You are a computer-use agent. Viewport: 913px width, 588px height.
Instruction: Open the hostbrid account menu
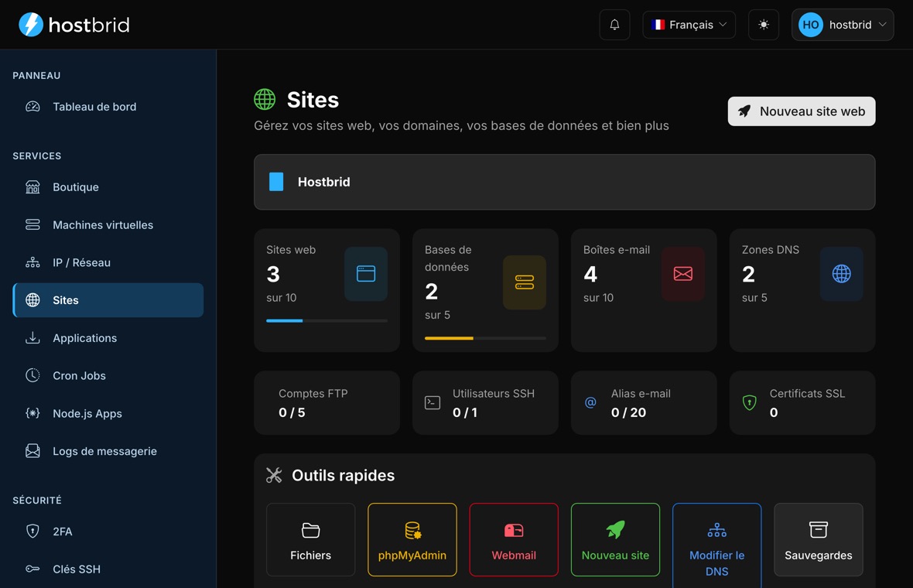click(842, 25)
